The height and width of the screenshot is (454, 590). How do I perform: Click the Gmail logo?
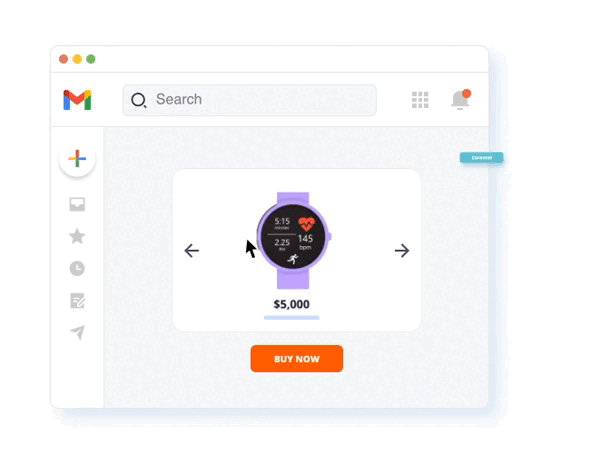(x=78, y=100)
